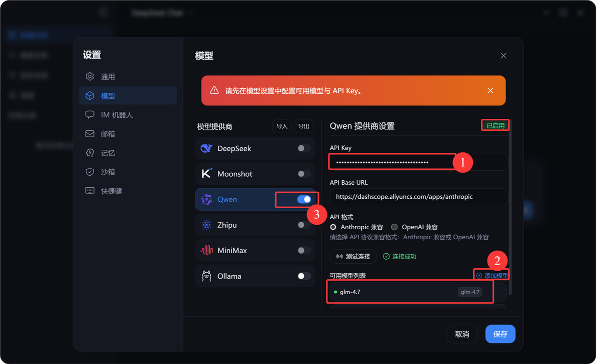
Task: Click the shield icon beside 沙箱
Action: pyautogui.click(x=89, y=172)
